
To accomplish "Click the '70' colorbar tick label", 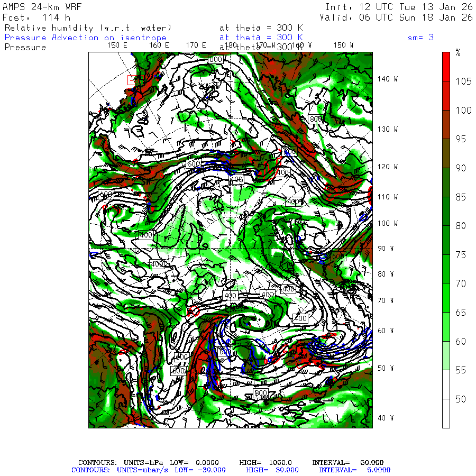I will [x=461, y=284].
